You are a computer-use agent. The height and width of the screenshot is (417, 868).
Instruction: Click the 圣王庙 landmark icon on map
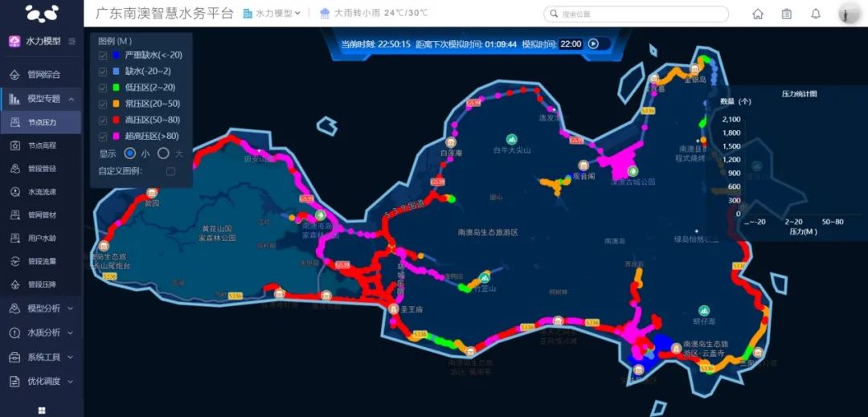click(393, 309)
